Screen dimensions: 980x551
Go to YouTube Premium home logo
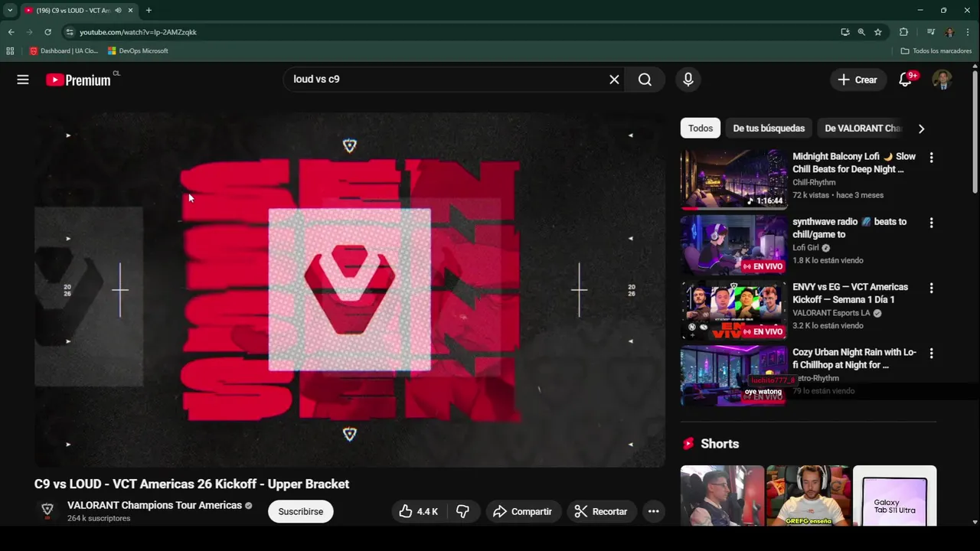click(78, 80)
